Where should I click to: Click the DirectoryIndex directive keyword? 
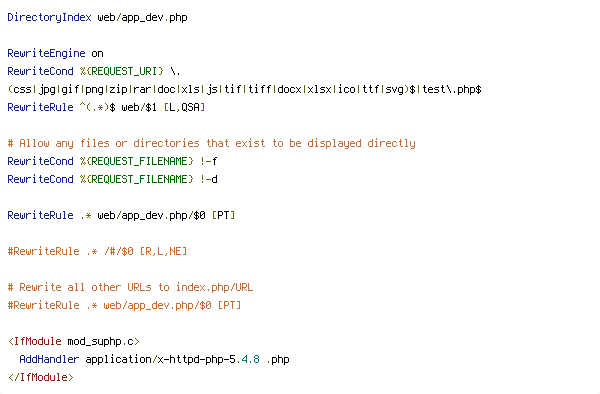49,18
